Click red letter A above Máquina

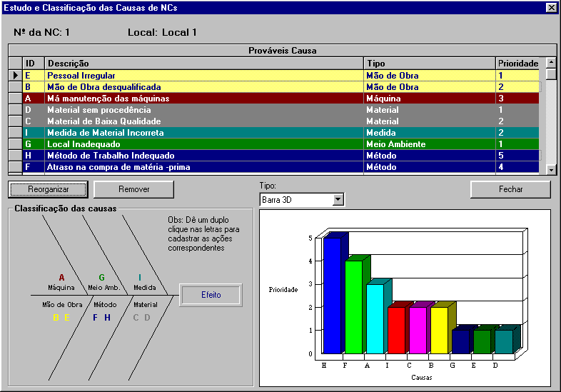tap(61, 278)
